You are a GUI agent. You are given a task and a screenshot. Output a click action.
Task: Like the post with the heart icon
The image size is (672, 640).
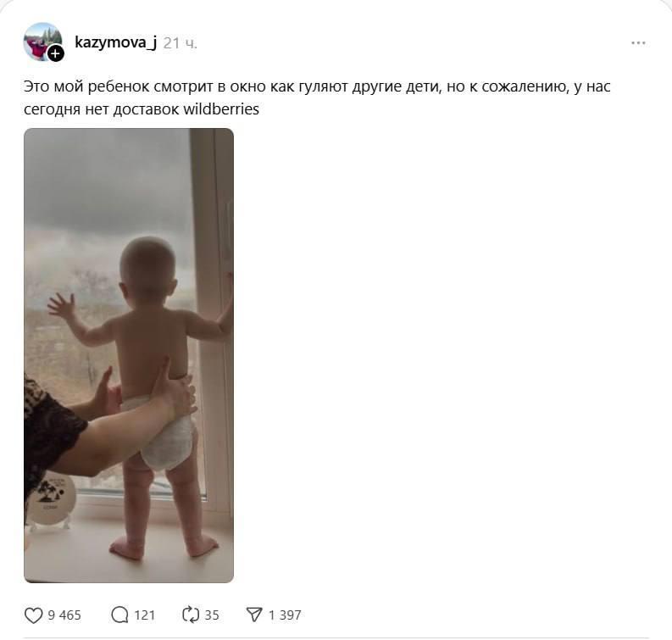tap(33, 615)
